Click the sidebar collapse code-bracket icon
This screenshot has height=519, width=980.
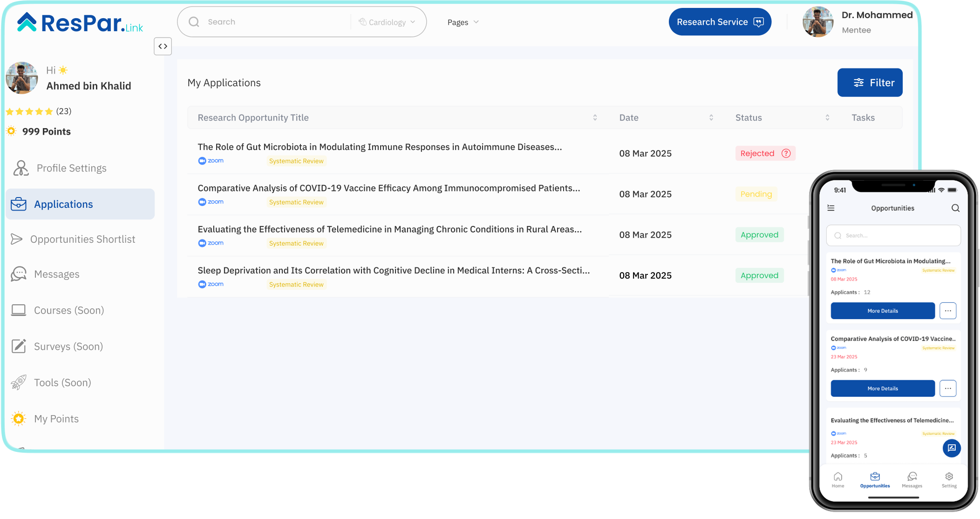point(163,46)
